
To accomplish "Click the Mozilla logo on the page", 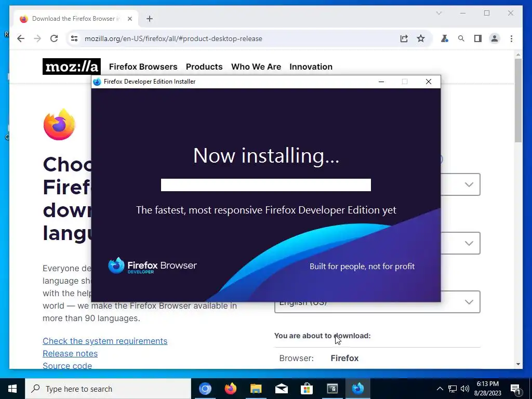I will point(72,66).
